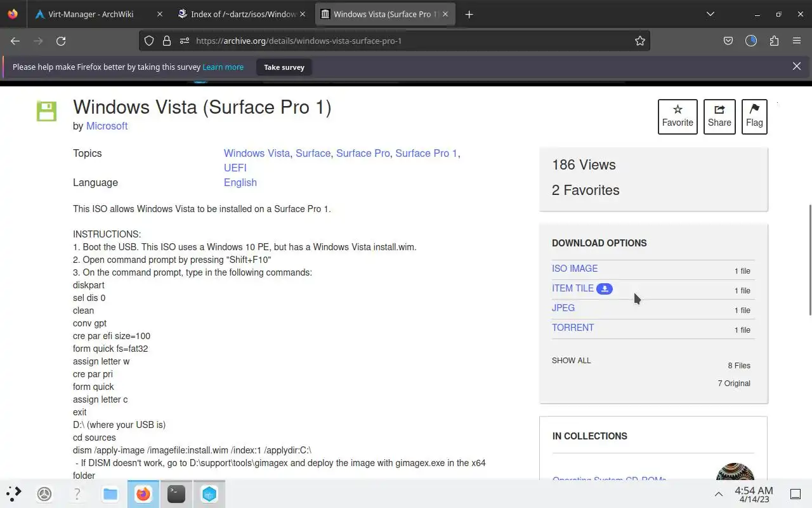Show site security lock information

tap(166, 41)
